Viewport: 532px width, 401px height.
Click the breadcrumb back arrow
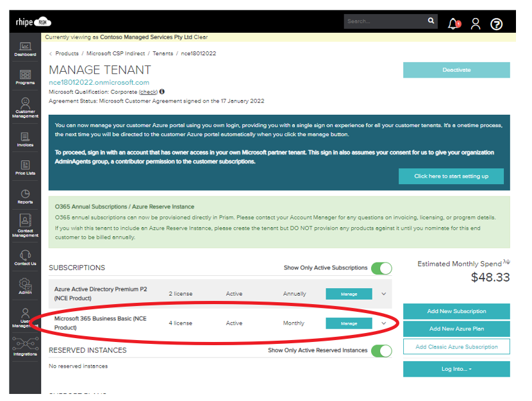[x=51, y=54]
